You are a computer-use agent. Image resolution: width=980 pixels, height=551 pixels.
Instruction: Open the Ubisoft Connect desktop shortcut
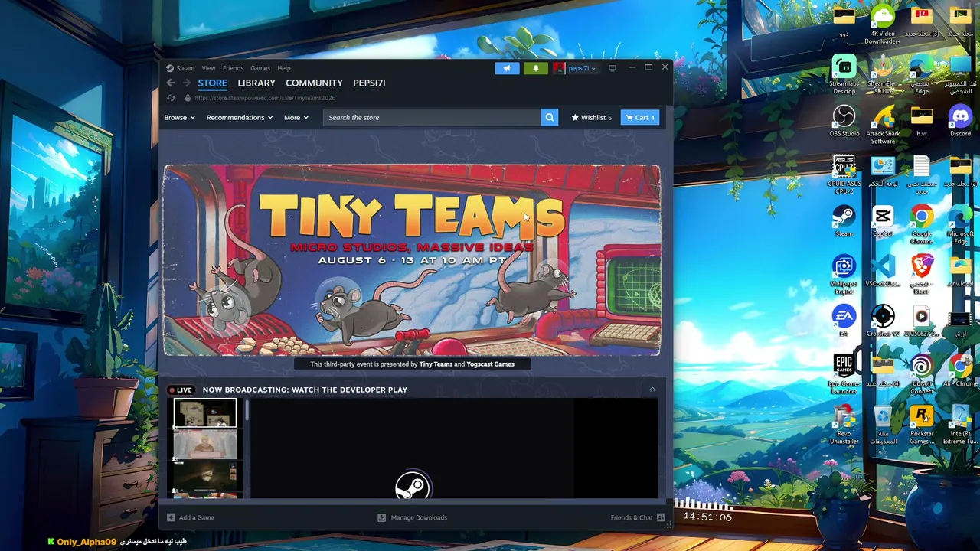(x=922, y=374)
